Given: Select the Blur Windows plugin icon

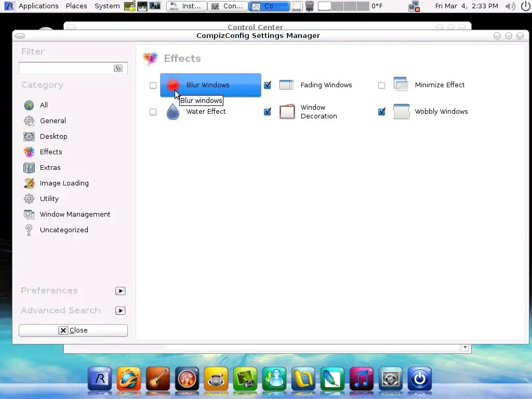Looking at the screenshot, I should pyautogui.click(x=172, y=85).
